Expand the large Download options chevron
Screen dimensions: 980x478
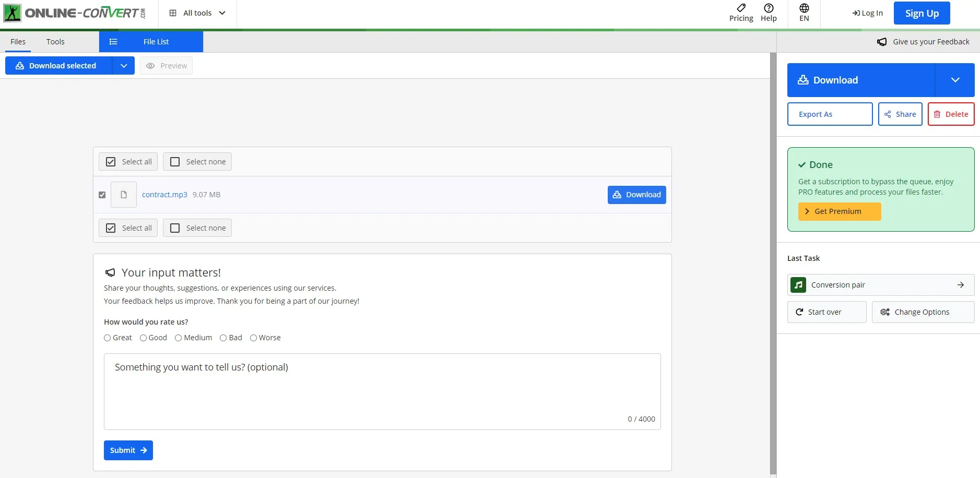click(x=955, y=80)
